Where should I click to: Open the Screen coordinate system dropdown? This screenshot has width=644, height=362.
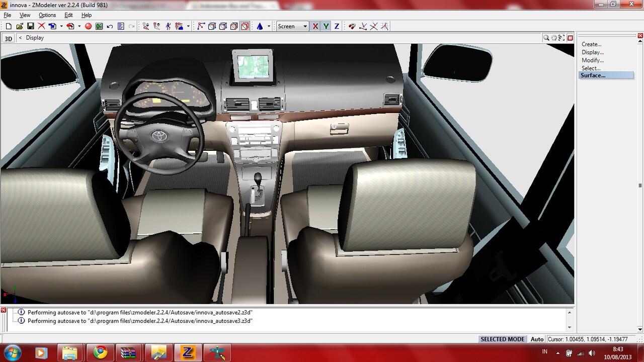tap(305, 26)
